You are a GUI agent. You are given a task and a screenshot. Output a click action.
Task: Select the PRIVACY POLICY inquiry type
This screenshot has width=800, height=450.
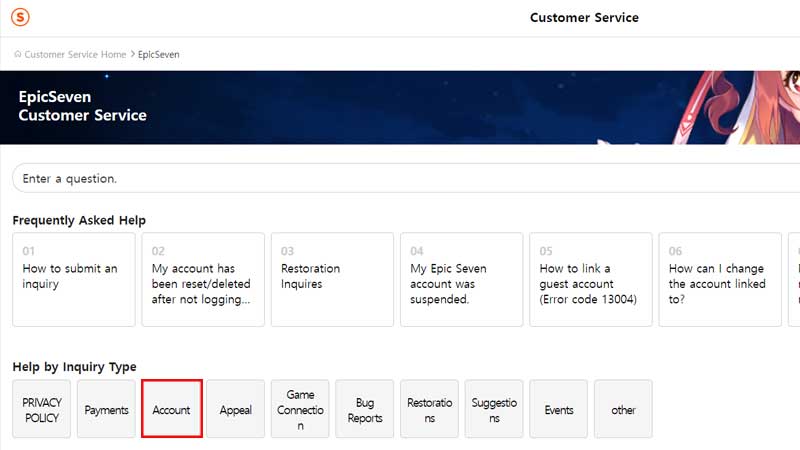42,409
